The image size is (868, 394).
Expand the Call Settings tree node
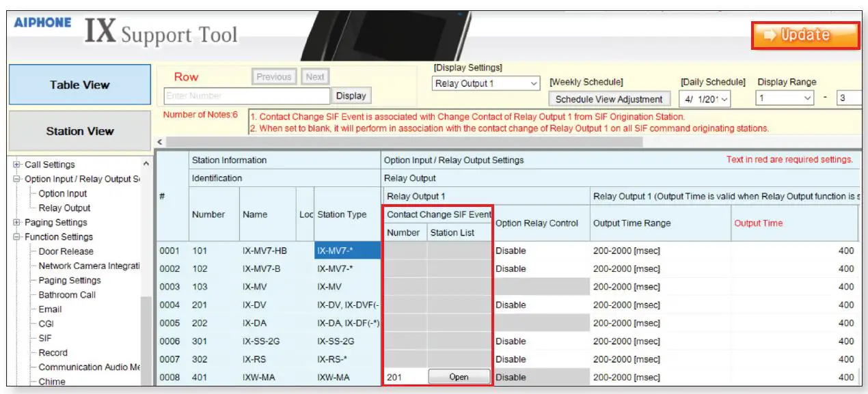(18, 165)
